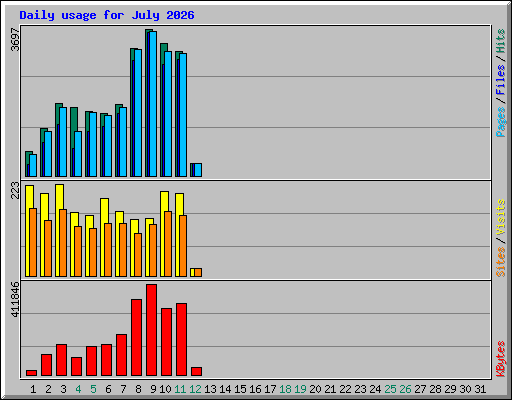Viewport: 512px width, 400px height.
Task: Click day 28 on the x-axis
Action: [x=435, y=389]
